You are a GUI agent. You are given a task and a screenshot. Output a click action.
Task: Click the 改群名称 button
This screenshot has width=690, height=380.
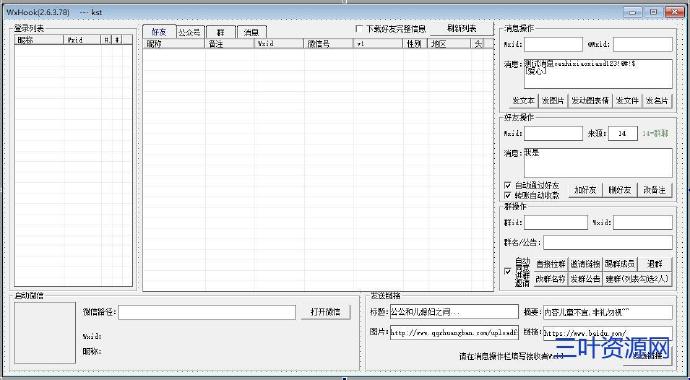pos(551,279)
